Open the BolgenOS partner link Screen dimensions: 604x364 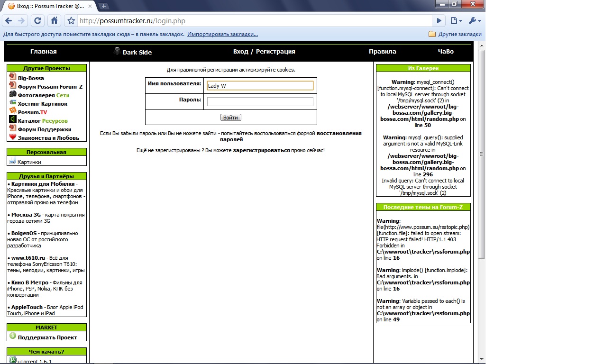point(25,233)
